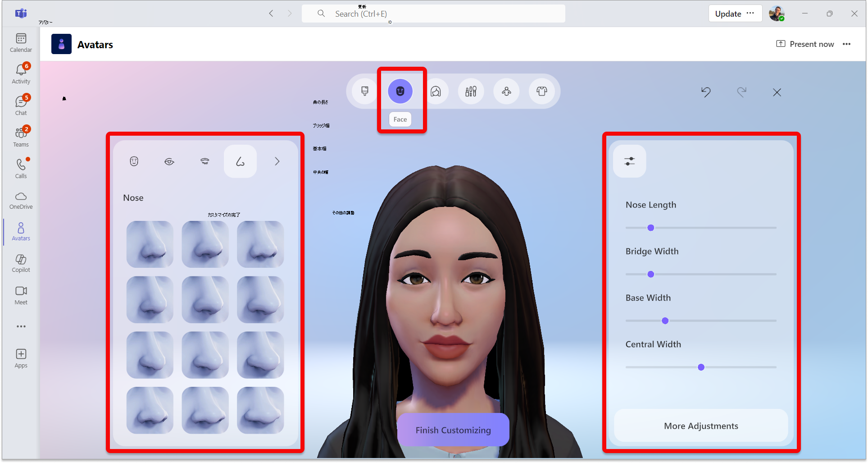Select the Hair category icon
Image resolution: width=868 pixels, height=463 pixels.
(x=436, y=92)
